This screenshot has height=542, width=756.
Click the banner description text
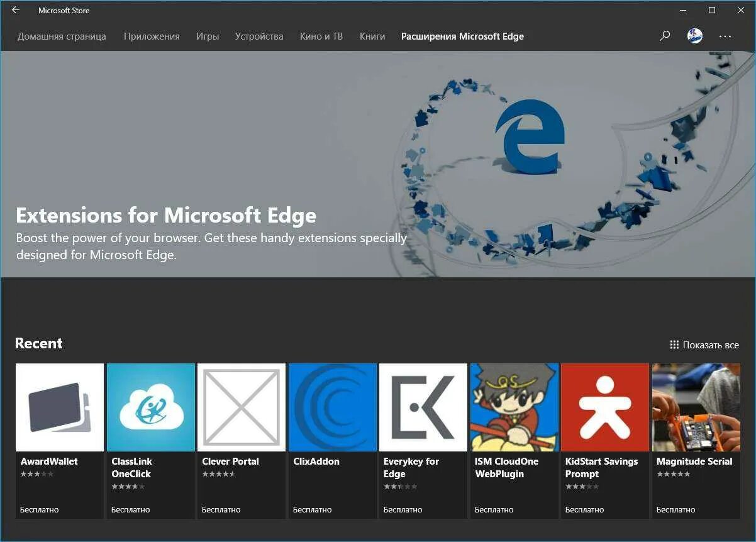(x=211, y=246)
